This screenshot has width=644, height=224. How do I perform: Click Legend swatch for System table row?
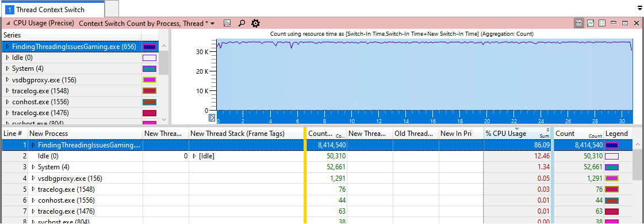pyautogui.click(x=612, y=168)
